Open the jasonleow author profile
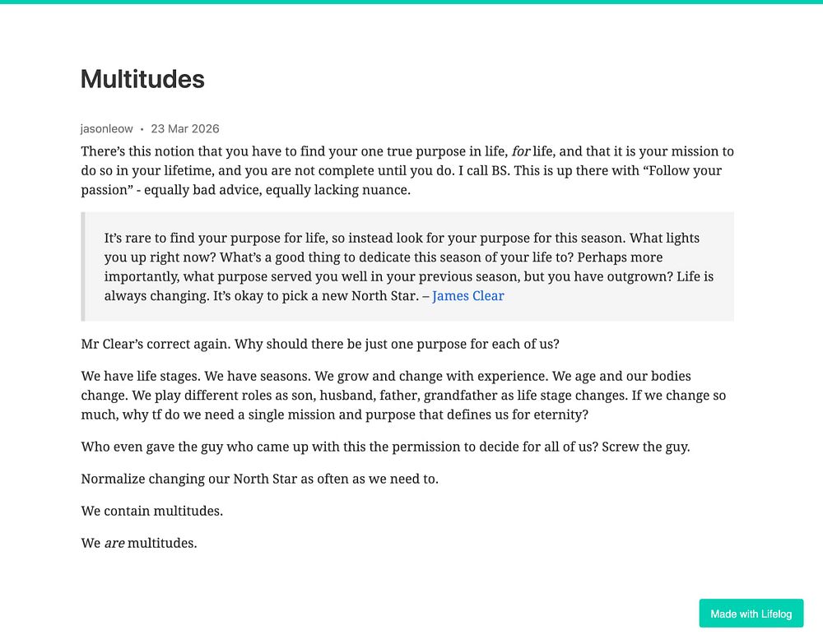The width and height of the screenshot is (823, 644). 106,128
